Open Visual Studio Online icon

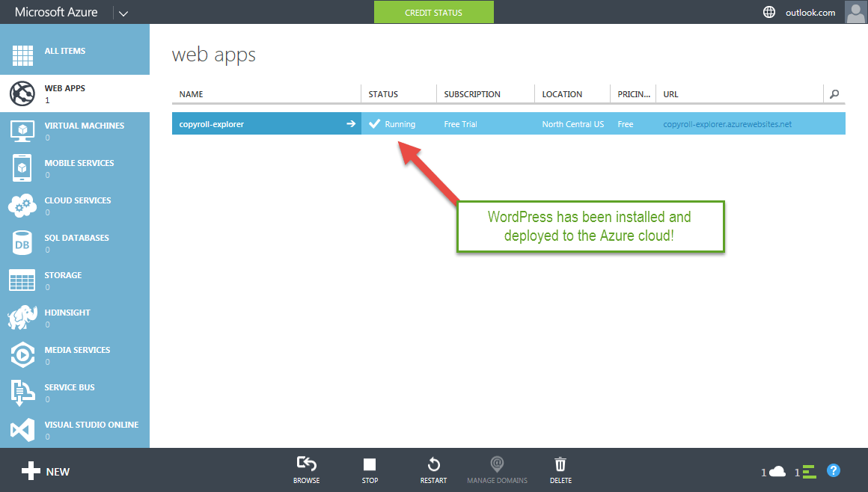[22, 430]
